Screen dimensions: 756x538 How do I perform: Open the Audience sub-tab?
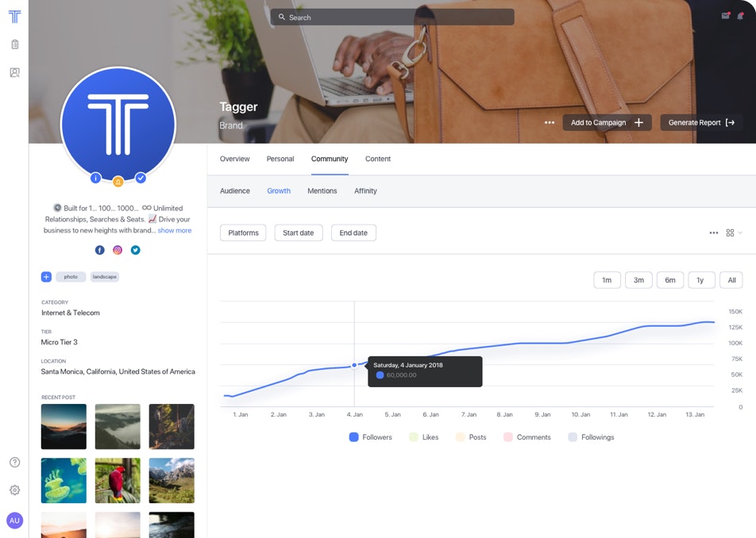tap(235, 191)
